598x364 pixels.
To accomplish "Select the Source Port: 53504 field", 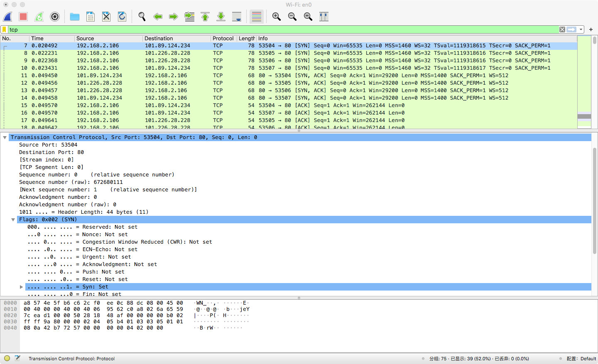I will [48, 145].
